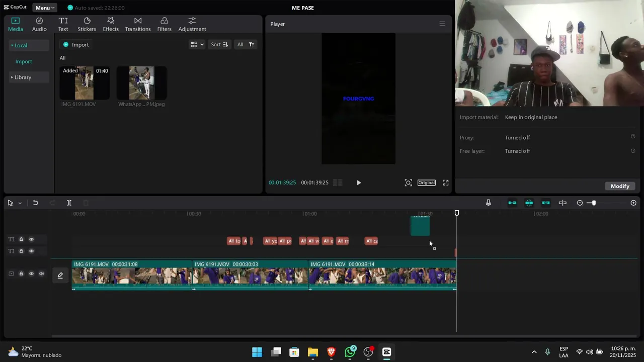Viewport: 644px width, 362px height.
Task: Start voiceover recording with microphone icon
Action: tap(488, 203)
